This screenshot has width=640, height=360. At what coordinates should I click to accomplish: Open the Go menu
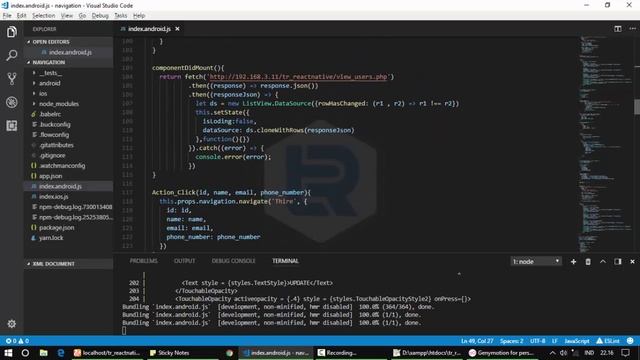point(82,16)
